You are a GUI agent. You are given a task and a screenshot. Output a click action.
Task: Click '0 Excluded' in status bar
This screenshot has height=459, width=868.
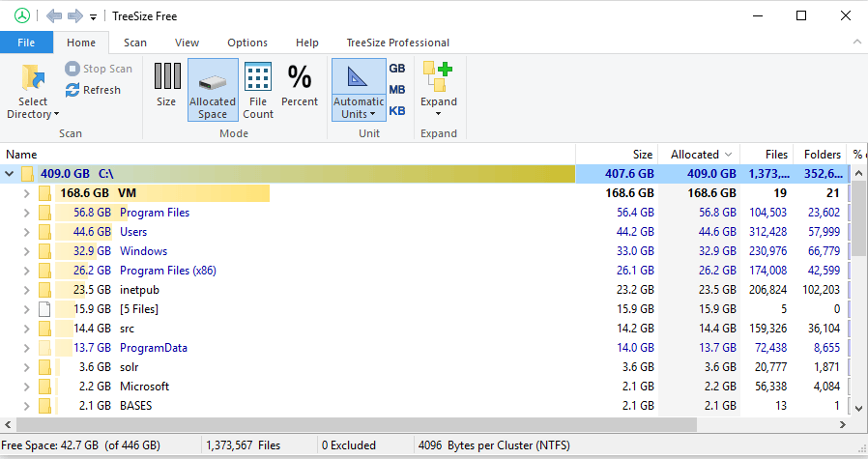pos(349,445)
